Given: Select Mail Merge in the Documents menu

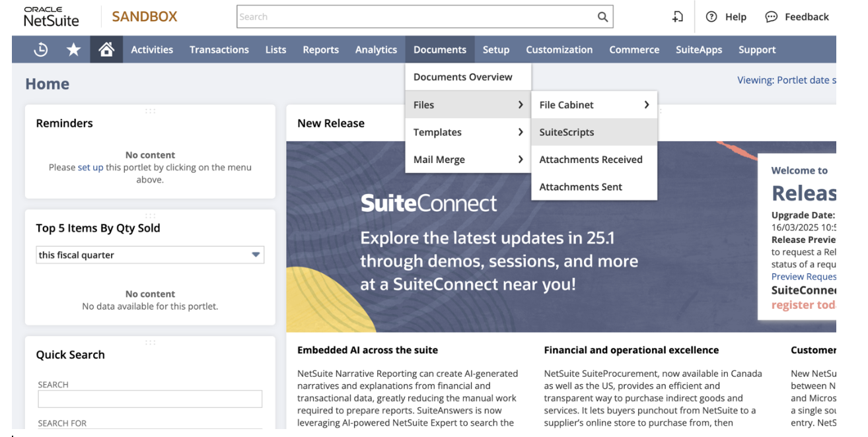Looking at the screenshot, I should click(468, 159).
